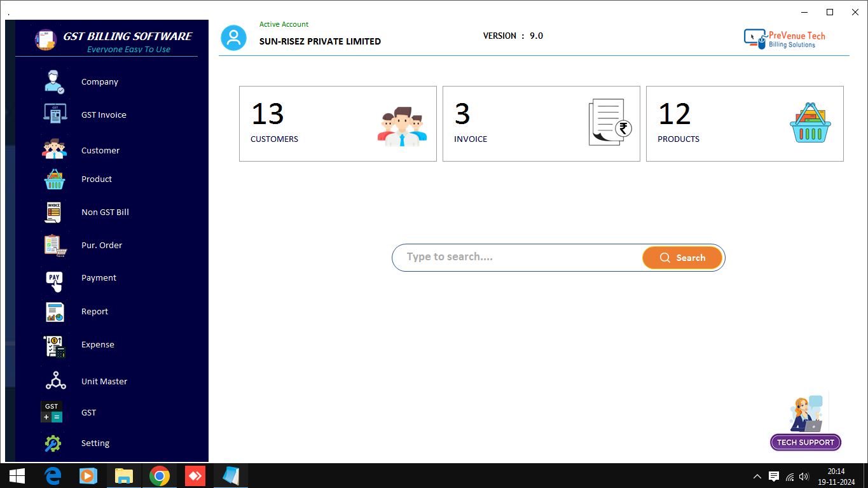Image resolution: width=868 pixels, height=488 pixels.
Task: Select the Payment PAY icon
Action: (x=55, y=279)
